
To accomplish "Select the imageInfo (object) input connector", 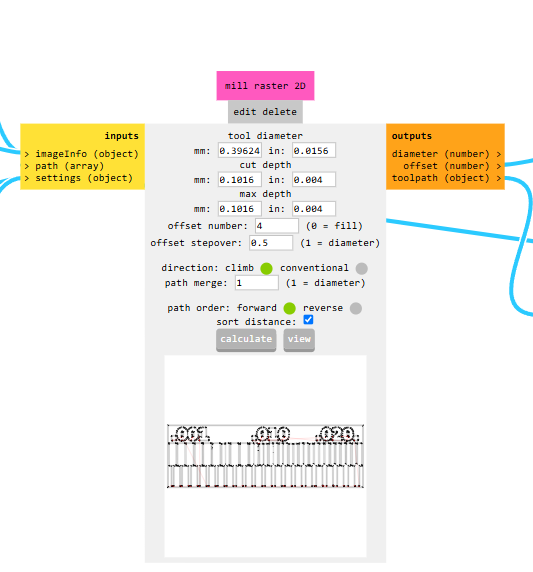I will click(82, 154).
